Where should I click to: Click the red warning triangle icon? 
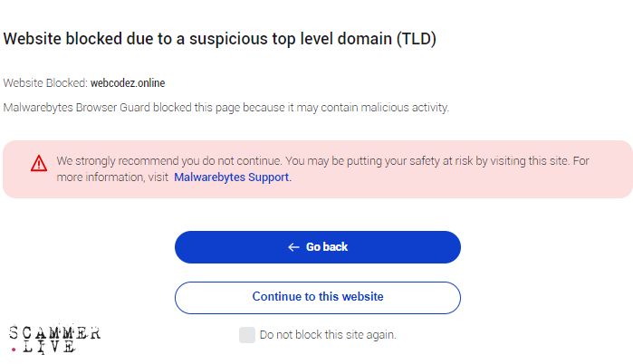(38, 163)
